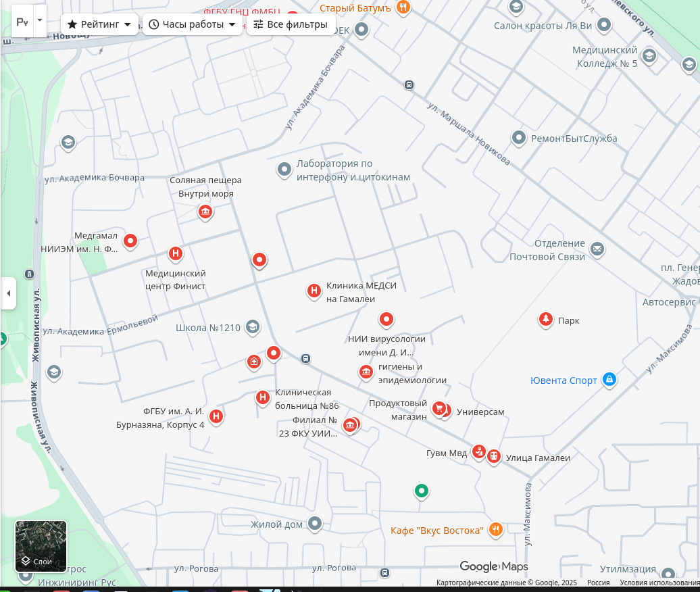Click the Ювента Спорт label text
The height and width of the screenshot is (592, 700).
[564, 380]
